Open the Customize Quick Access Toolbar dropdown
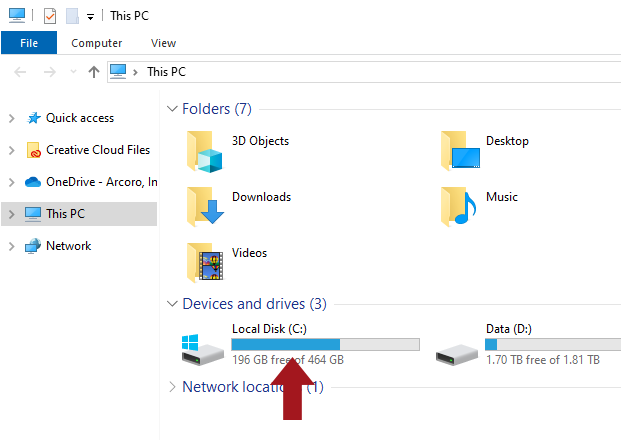Viewport: 621px width, 440px height. tap(90, 17)
